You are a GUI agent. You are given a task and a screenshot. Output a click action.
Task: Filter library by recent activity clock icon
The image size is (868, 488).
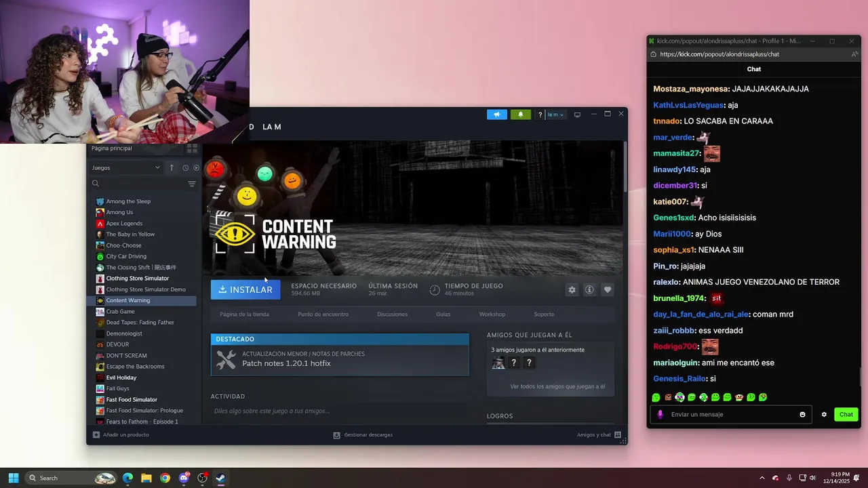point(185,167)
